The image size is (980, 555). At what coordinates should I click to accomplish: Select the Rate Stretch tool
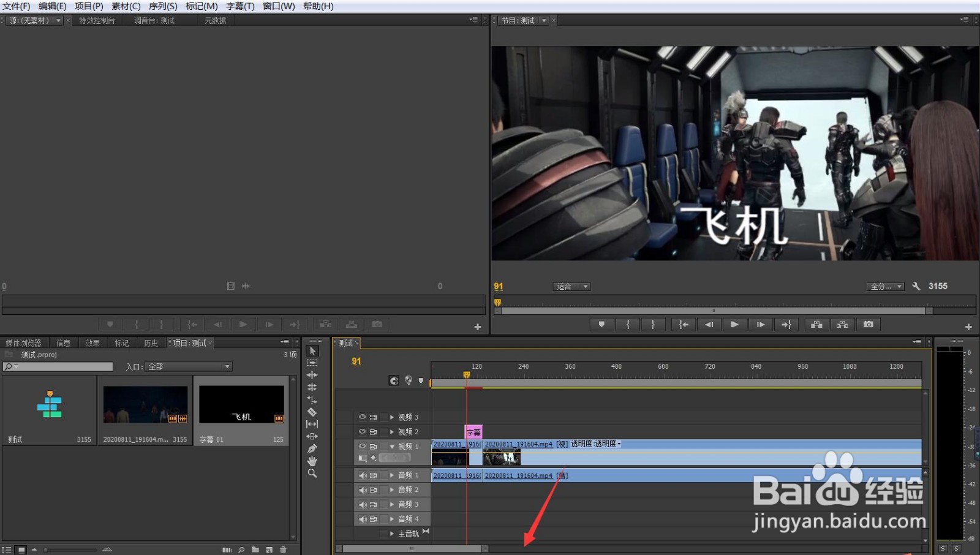[312, 399]
